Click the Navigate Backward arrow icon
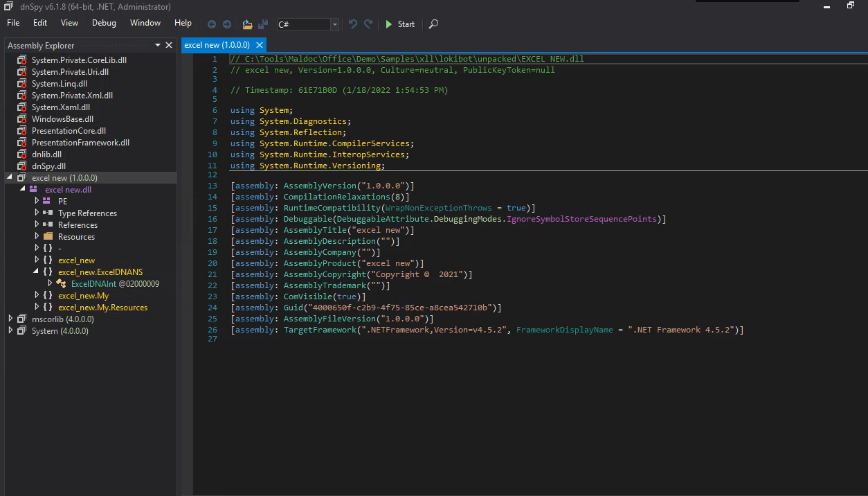The width and height of the screenshot is (868, 496). coord(212,24)
